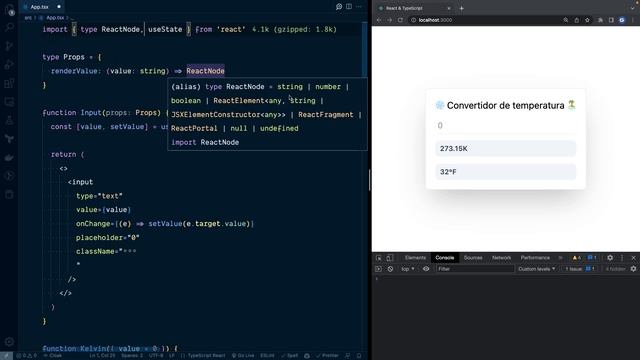Go back in the Chrome browser
This screenshot has height=360, width=640.
pyautogui.click(x=379, y=20)
